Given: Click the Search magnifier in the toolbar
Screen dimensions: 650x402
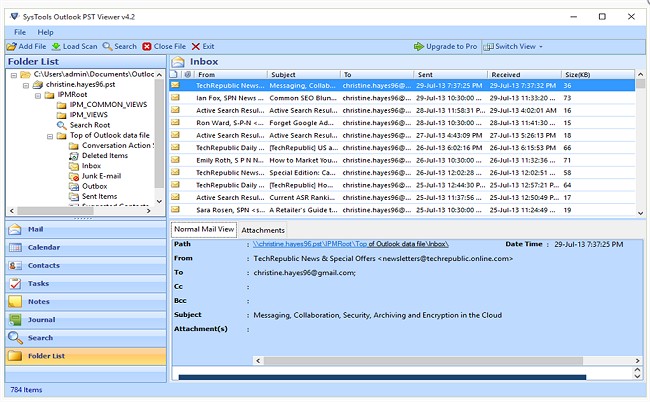Looking at the screenshot, I should click(x=107, y=47).
